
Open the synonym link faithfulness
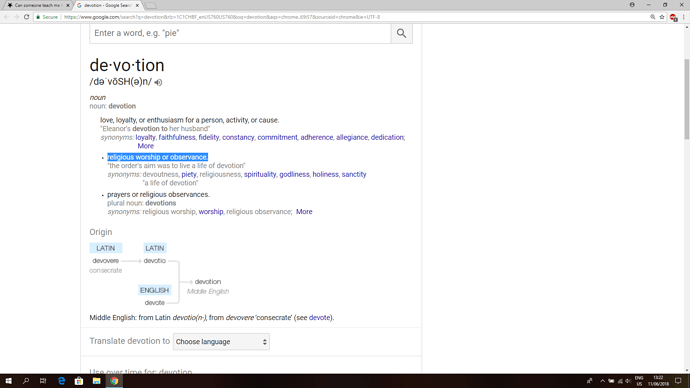point(177,137)
